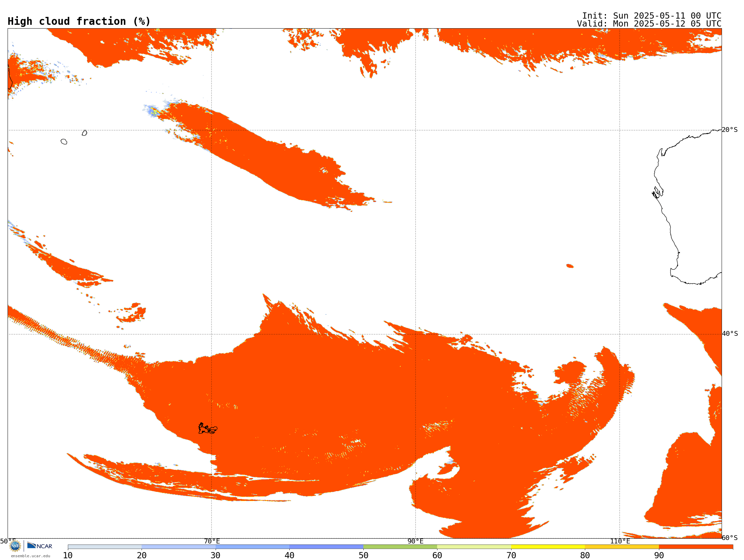Click the ensemble.ucar.edu text
This screenshot has height=560, width=744.
pos(30,556)
